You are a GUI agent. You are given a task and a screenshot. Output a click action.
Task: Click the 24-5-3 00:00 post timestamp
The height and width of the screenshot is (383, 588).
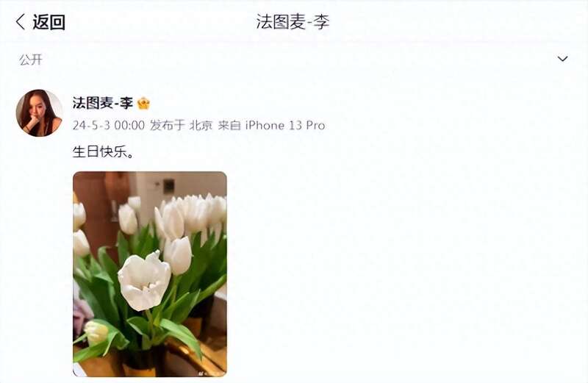[108, 125]
